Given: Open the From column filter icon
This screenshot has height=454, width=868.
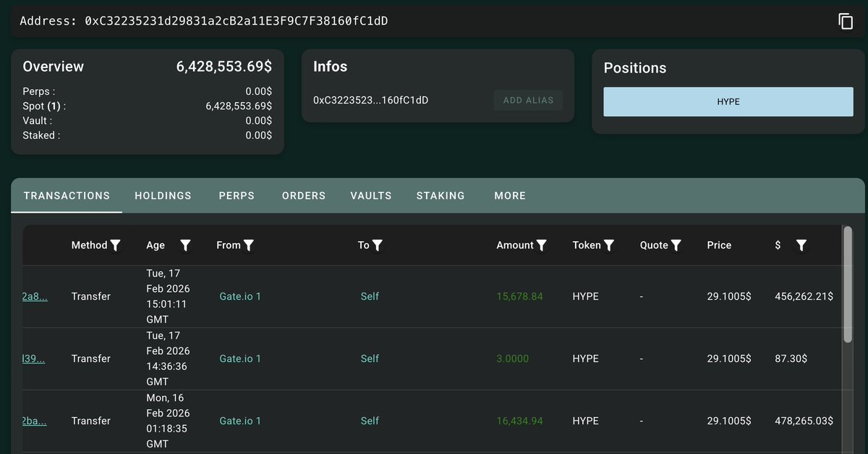Looking at the screenshot, I should click(x=249, y=245).
